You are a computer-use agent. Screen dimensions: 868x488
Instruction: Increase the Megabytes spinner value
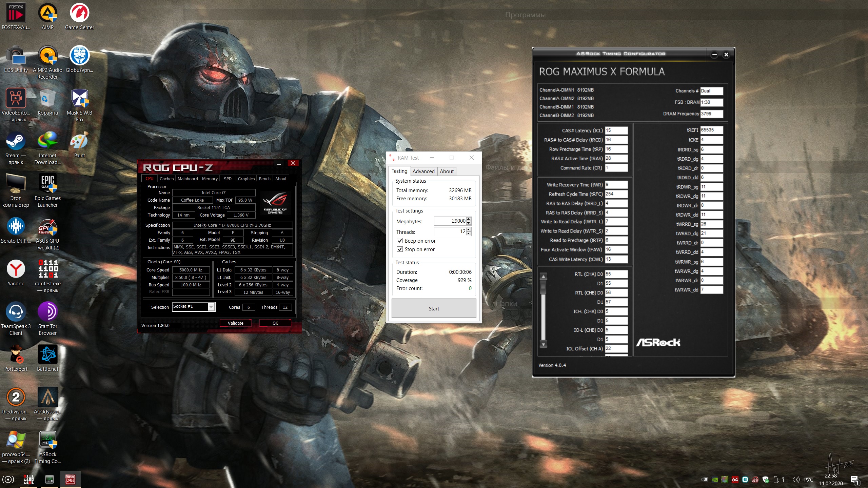click(469, 219)
